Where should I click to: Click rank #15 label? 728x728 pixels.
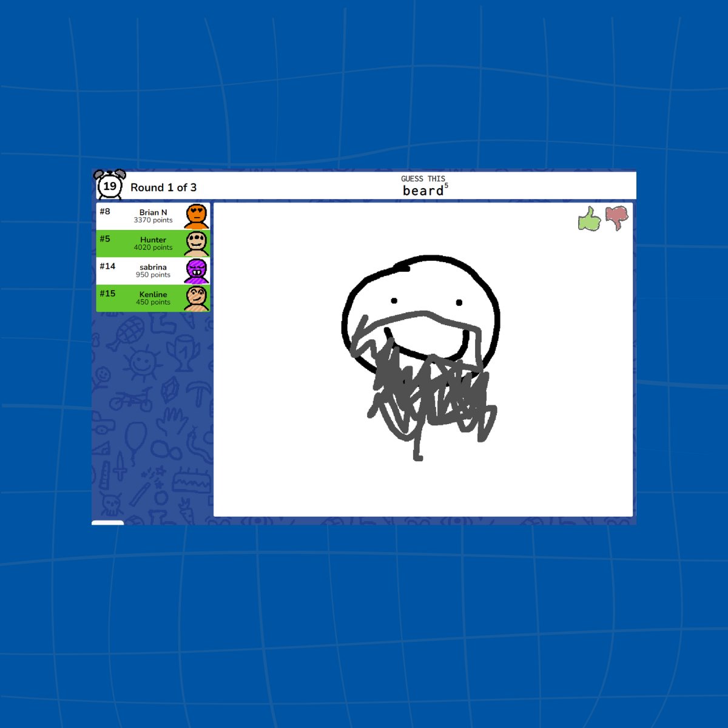pos(107,294)
